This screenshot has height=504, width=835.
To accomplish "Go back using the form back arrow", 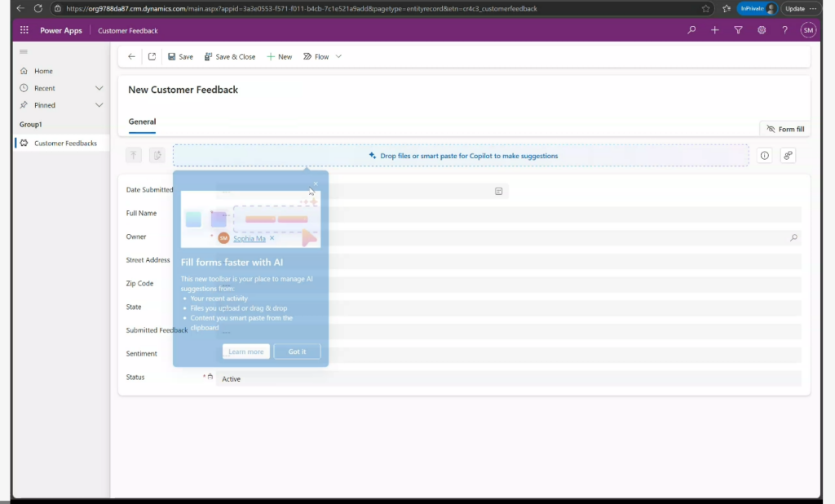I will point(131,56).
